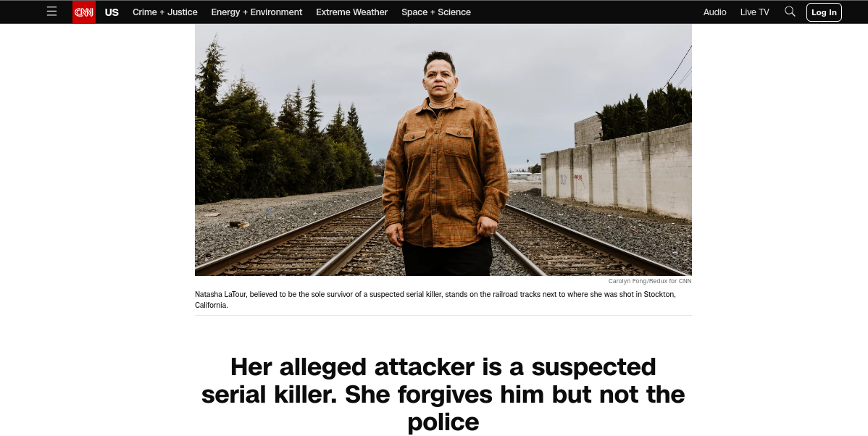Click the Carolyn Fong/Redux photo credit
This screenshot has height=436, width=868.
(x=649, y=281)
